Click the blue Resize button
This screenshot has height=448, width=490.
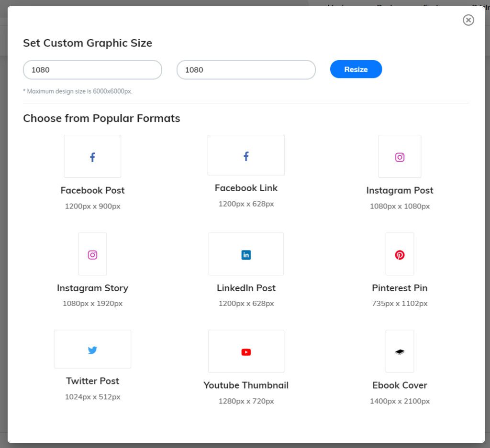point(356,69)
